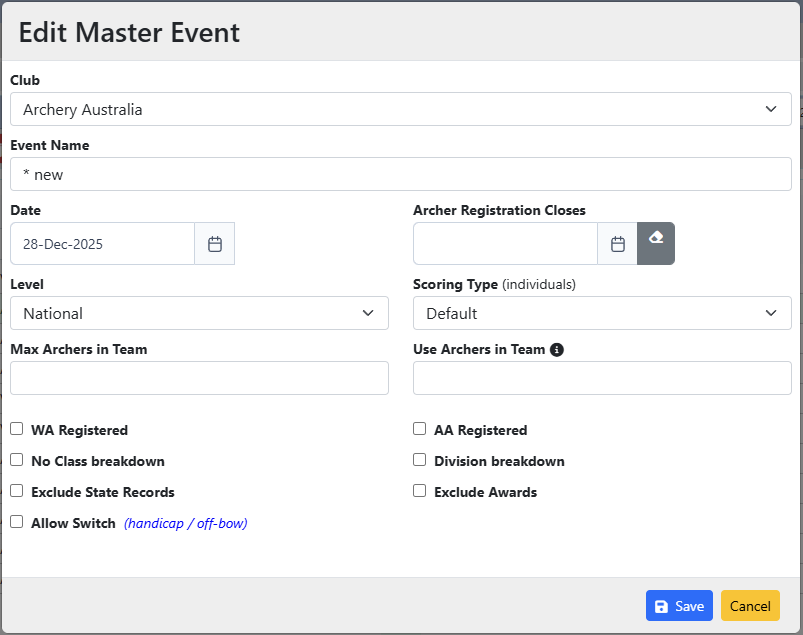Viewport: 803px width, 635px height.
Task: Click the yellow Cancel button
Action: click(x=749, y=606)
